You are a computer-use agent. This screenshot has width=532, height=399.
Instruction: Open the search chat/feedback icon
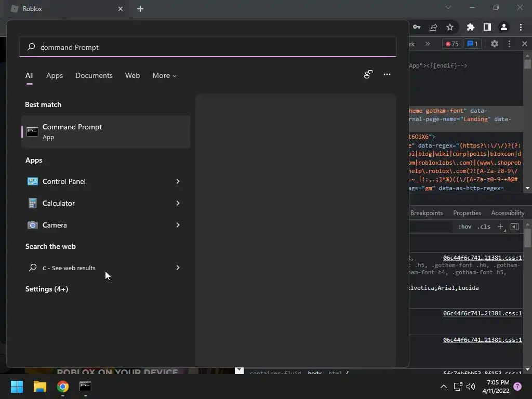tap(368, 74)
